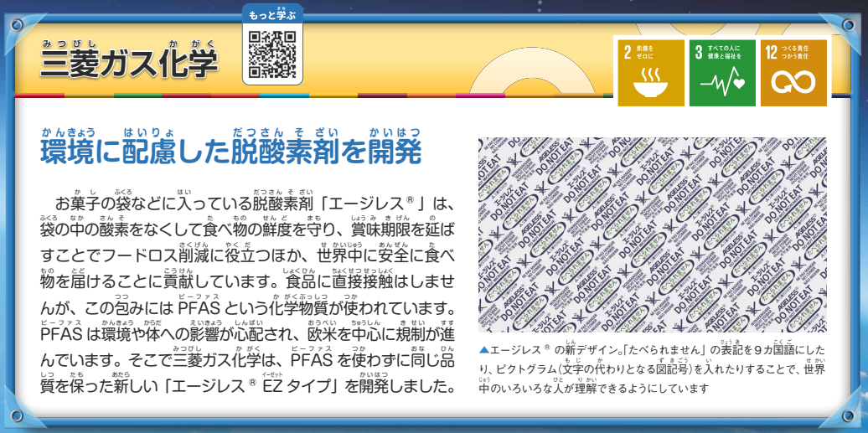Click the caption line about ピクトグラム

click(x=653, y=369)
